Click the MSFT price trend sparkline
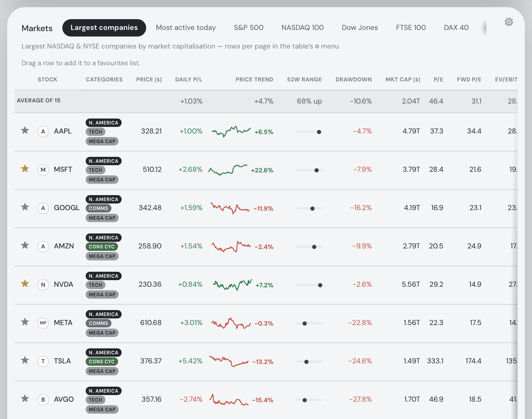 point(228,170)
